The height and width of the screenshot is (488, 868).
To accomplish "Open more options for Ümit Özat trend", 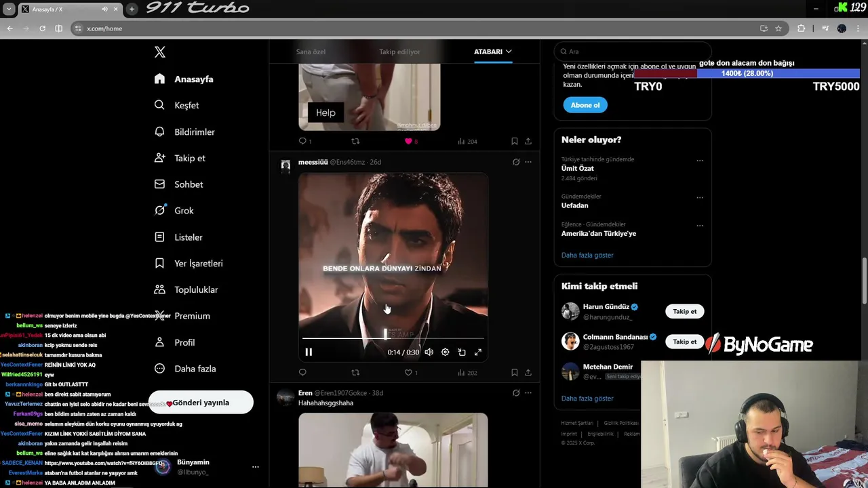I will point(700,161).
